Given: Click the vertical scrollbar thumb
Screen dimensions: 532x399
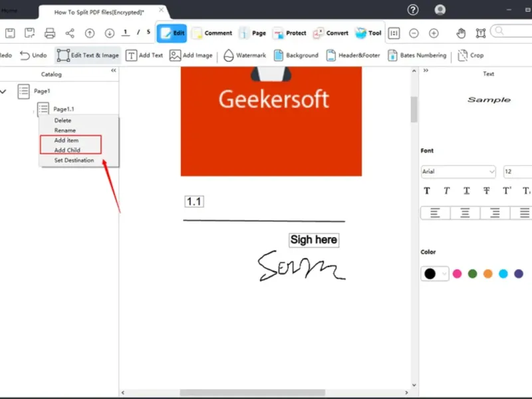Looking at the screenshot, I should pyautogui.click(x=414, y=109).
